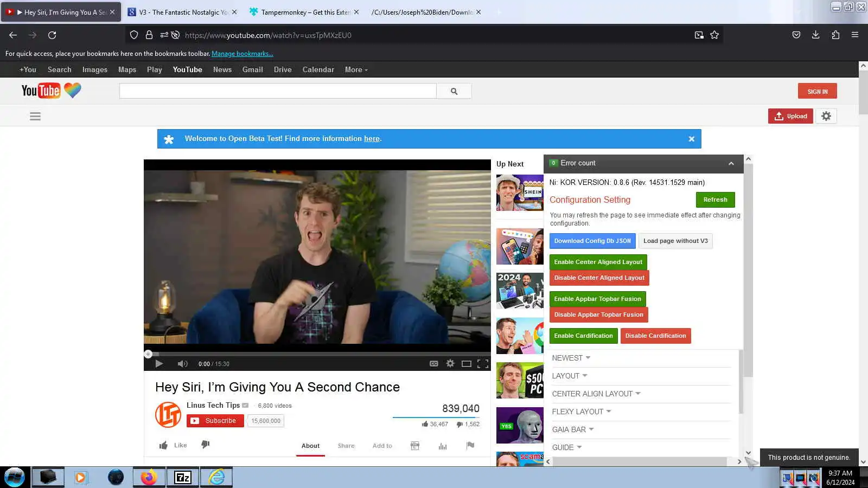Show site security info via padlock icon
This screenshot has width=868, height=488.
point(149,35)
